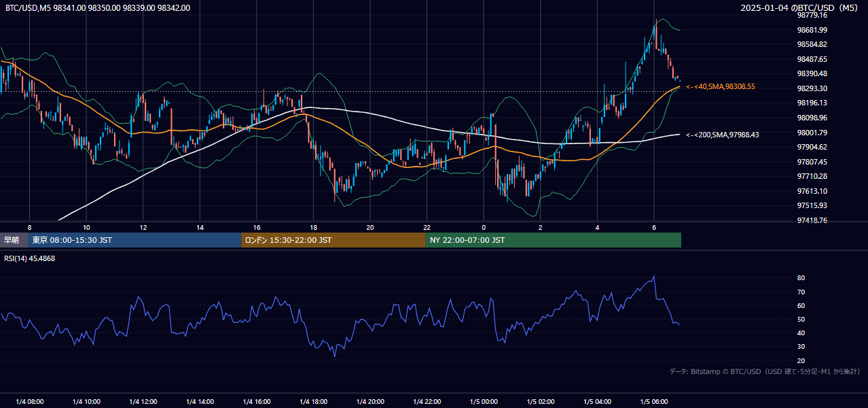
Task: Click the 97613.10 price axis label
Action: [812, 191]
